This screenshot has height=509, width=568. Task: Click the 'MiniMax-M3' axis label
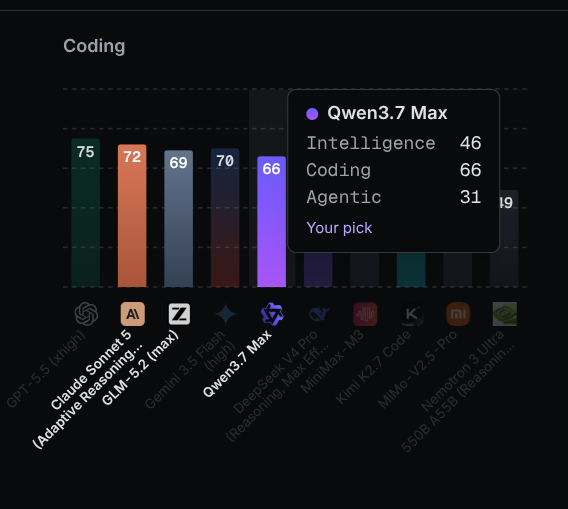coord(332,362)
